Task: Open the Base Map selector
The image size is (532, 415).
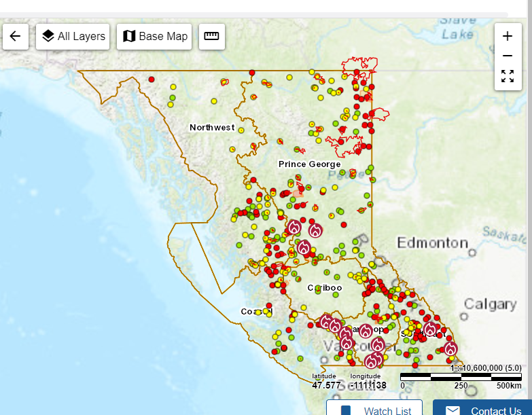Action: click(154, 37)
